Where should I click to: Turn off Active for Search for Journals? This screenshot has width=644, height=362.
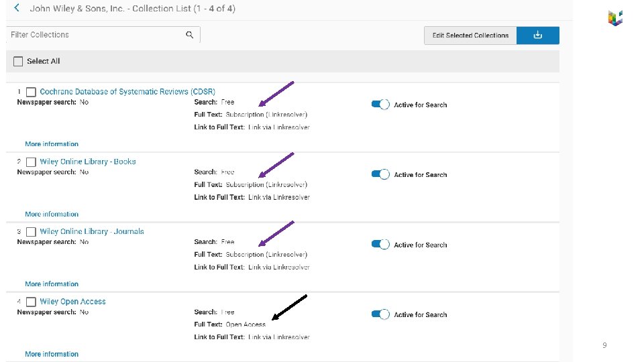tap(380, 245)
